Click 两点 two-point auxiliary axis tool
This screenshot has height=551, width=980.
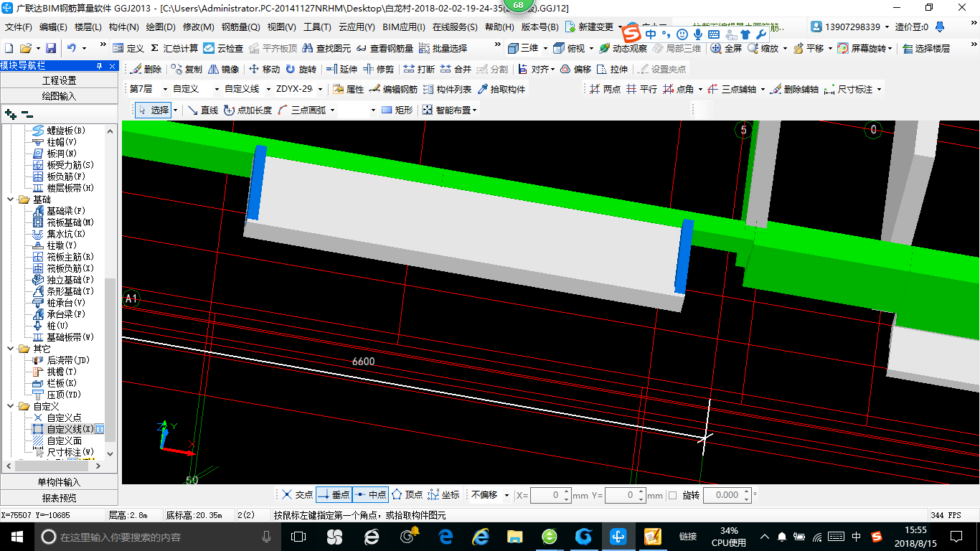click(605, 90)
